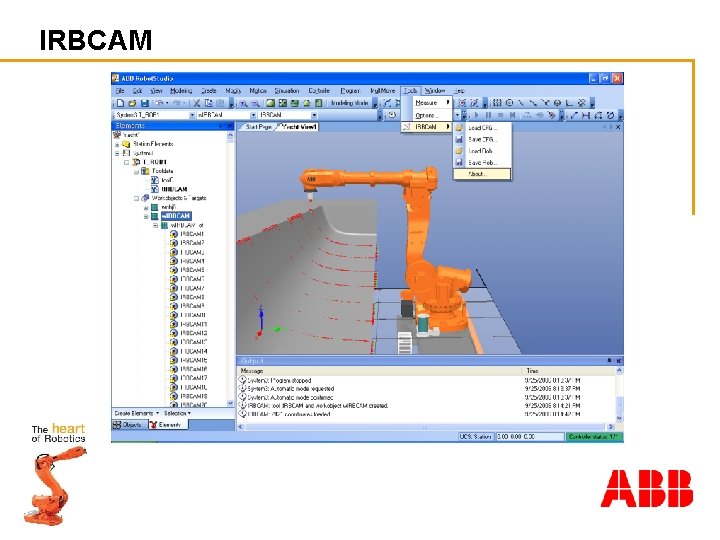Click the wobj0 workobject icon
This screenshot has height=540, width=720.
click(155, 207)
